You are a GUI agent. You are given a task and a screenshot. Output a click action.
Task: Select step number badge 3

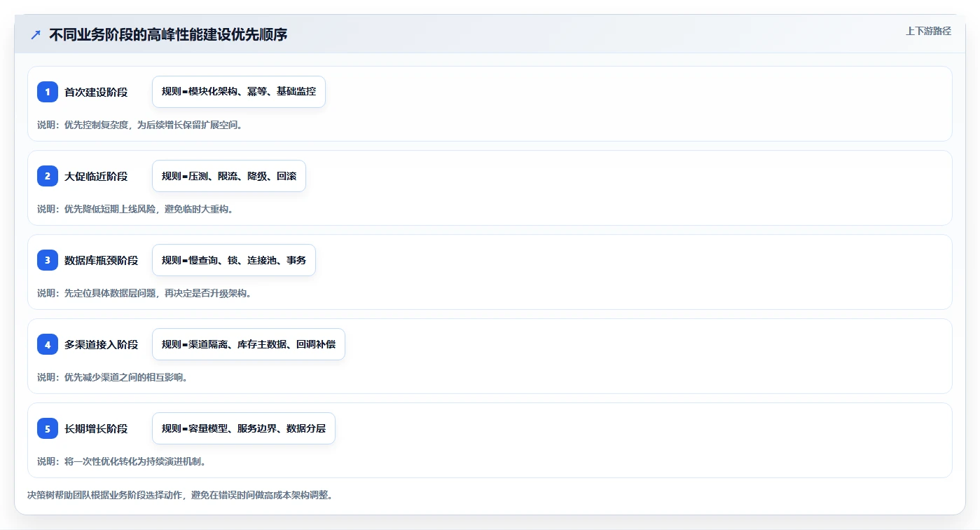click(48, 260)
